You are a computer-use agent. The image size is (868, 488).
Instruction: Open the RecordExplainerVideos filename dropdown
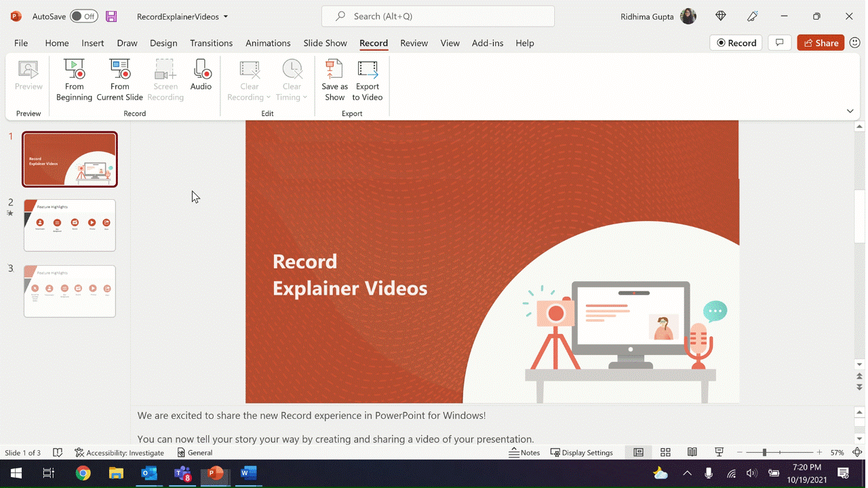click(226, 16)
